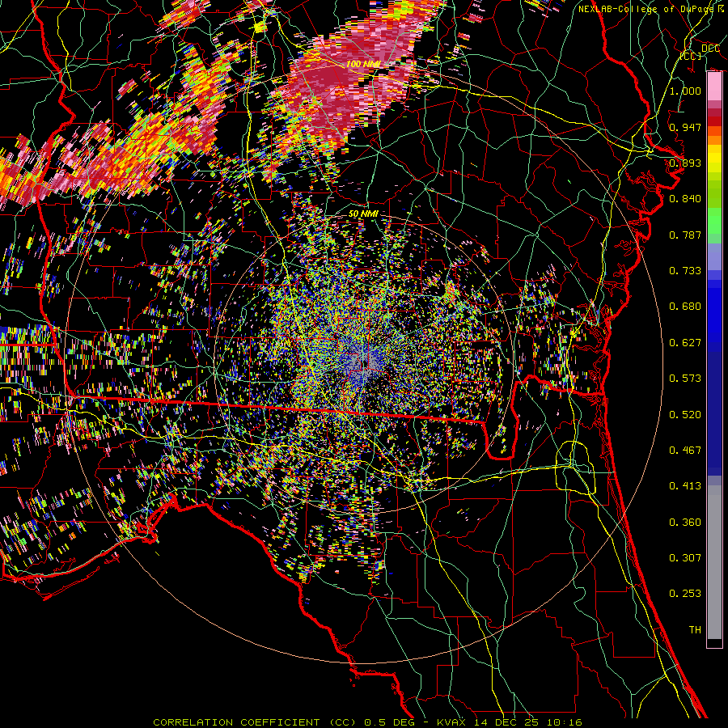Select the 0.413 scale label

point(685,486)
